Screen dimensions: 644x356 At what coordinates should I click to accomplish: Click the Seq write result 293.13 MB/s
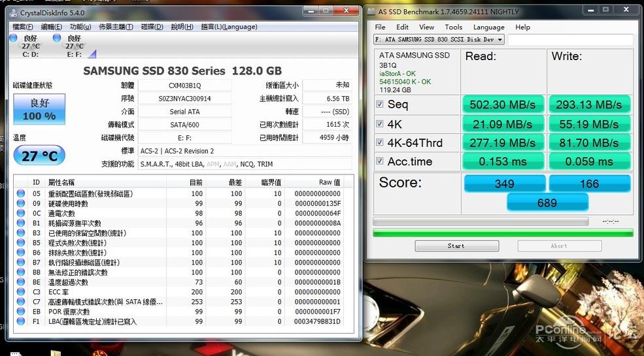click(589, 105)
